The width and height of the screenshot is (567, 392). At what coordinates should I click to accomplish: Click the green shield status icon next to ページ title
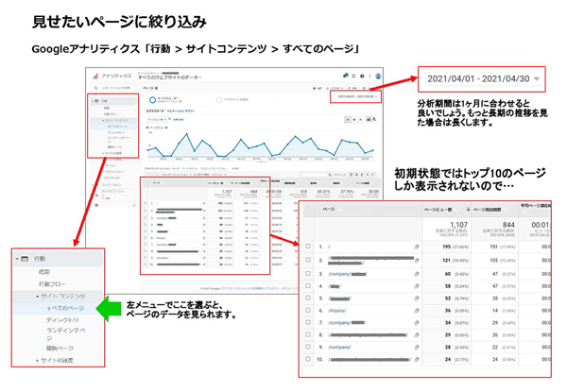coord(156,88)
